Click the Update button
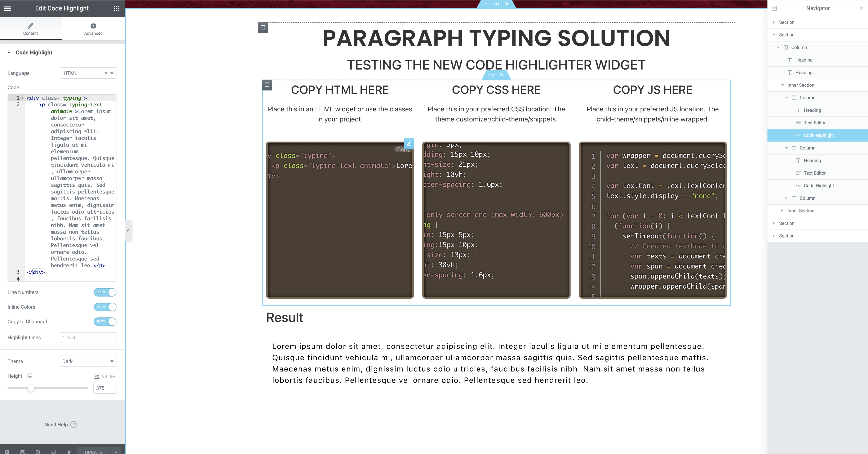 93,452
